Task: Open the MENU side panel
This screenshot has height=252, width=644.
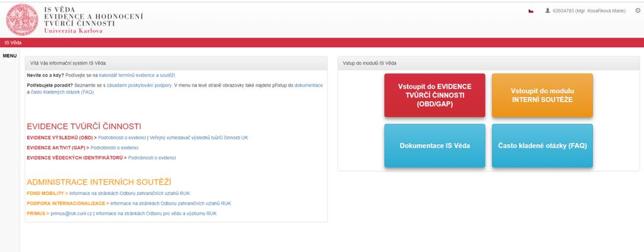Action: (9, 56)
